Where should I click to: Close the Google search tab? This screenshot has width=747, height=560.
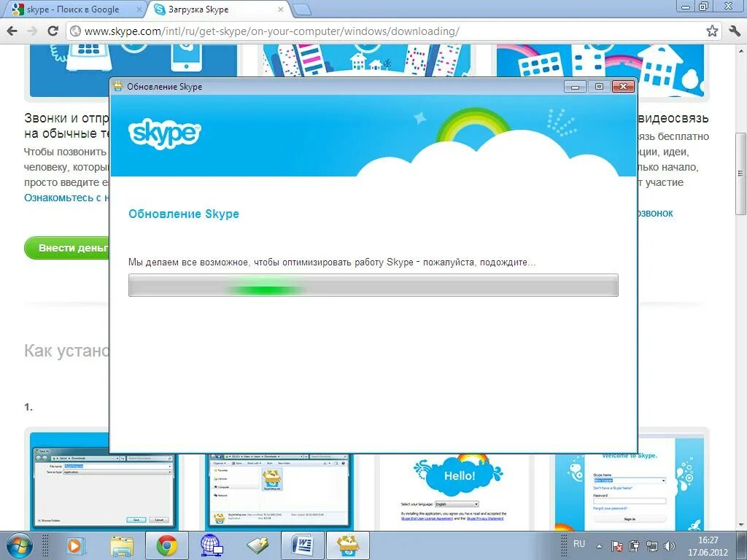139,9
